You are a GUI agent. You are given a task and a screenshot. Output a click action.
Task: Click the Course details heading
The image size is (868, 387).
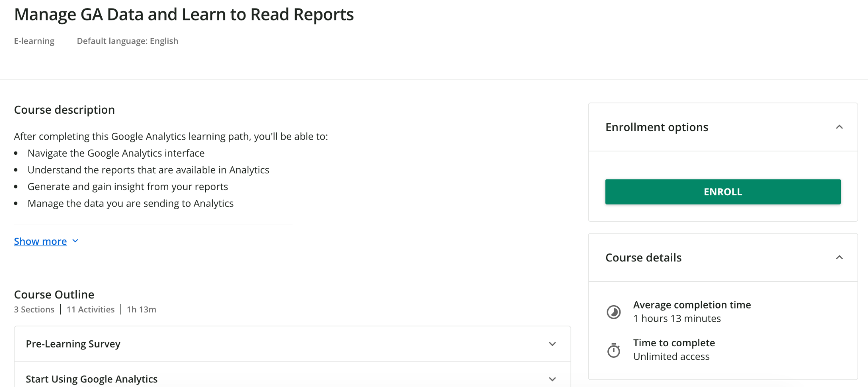click(643, 258)
